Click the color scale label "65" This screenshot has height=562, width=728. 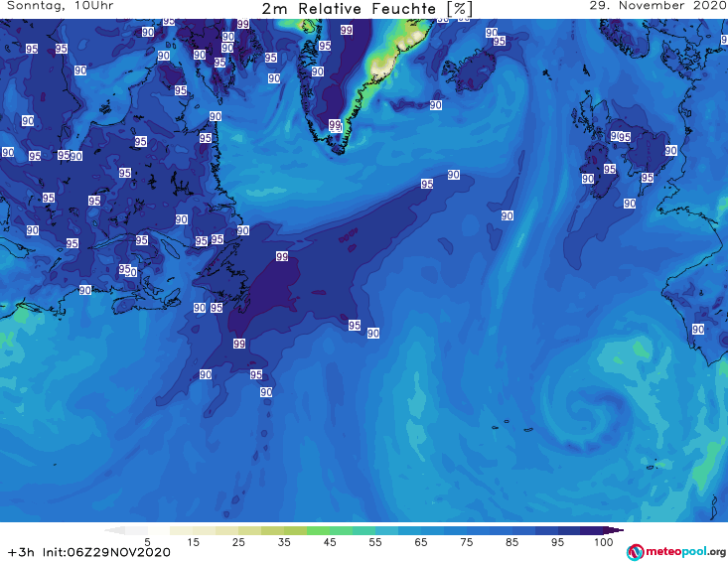click(420, 542)
